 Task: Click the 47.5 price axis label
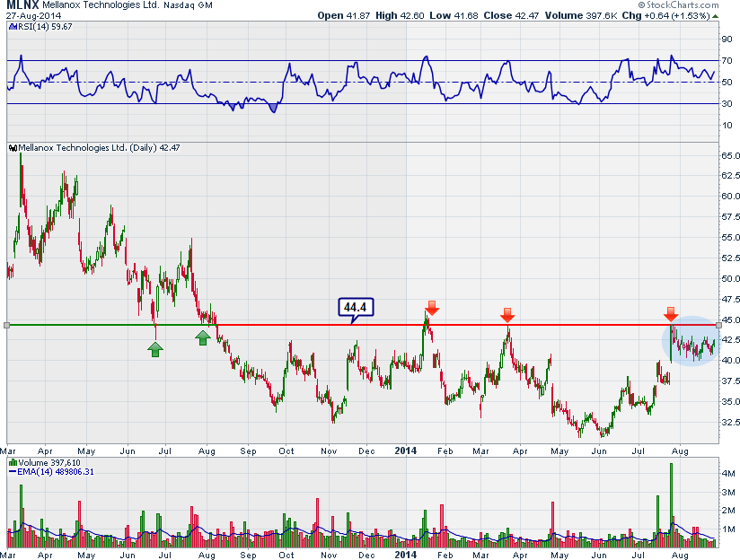click(x=730, y=300)
